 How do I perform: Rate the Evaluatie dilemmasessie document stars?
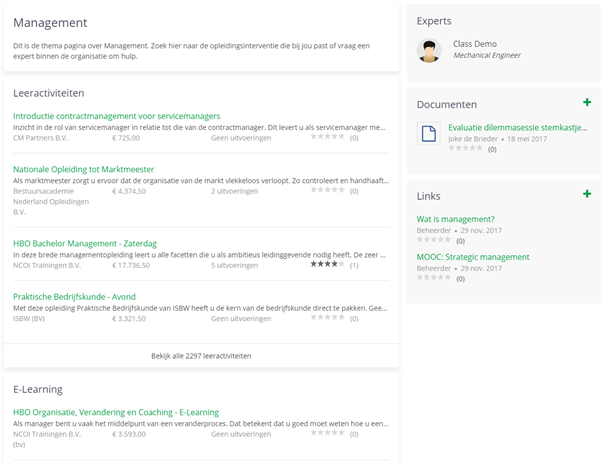coord(465,148)
